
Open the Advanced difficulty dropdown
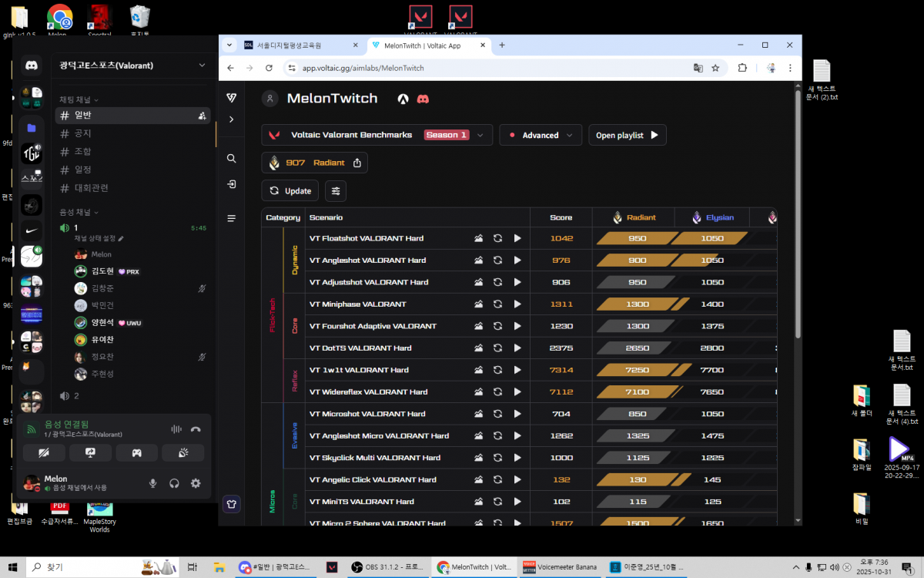[x=540, y=135]
